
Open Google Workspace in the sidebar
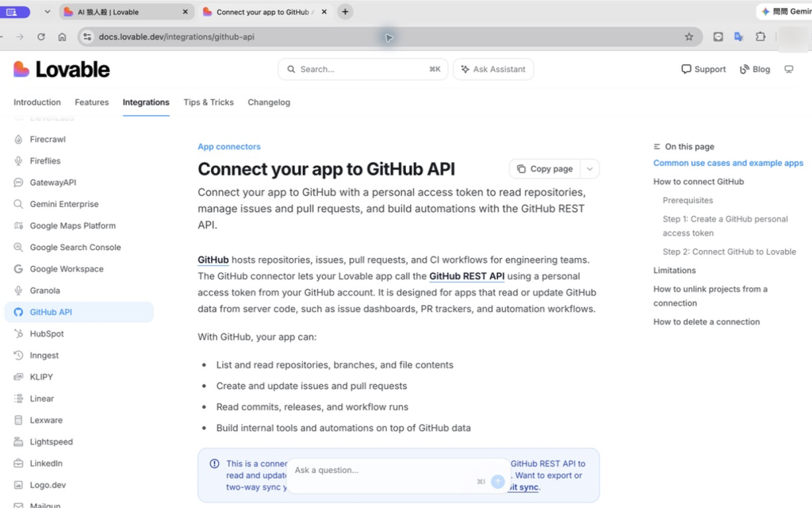[x=79, y=269]
